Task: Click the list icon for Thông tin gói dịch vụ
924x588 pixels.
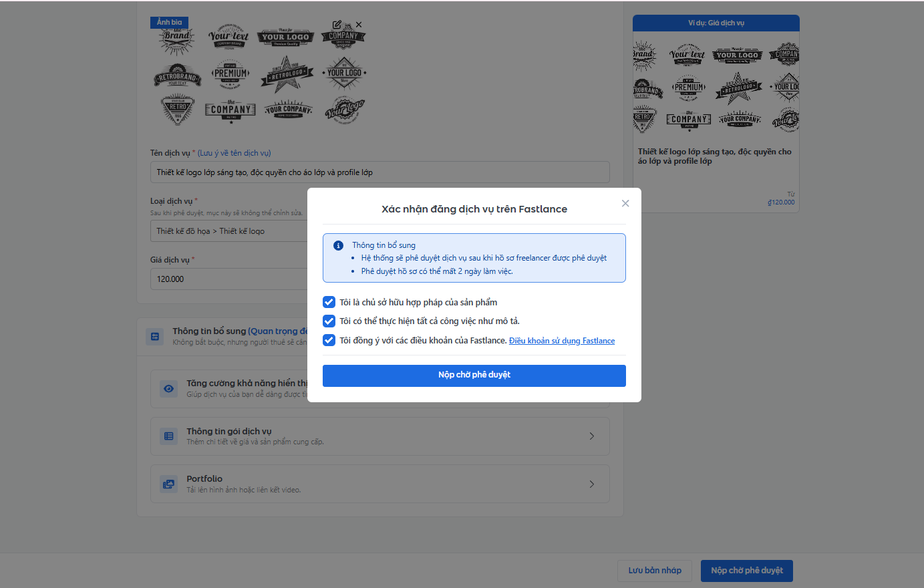Action: pos(168,436)
